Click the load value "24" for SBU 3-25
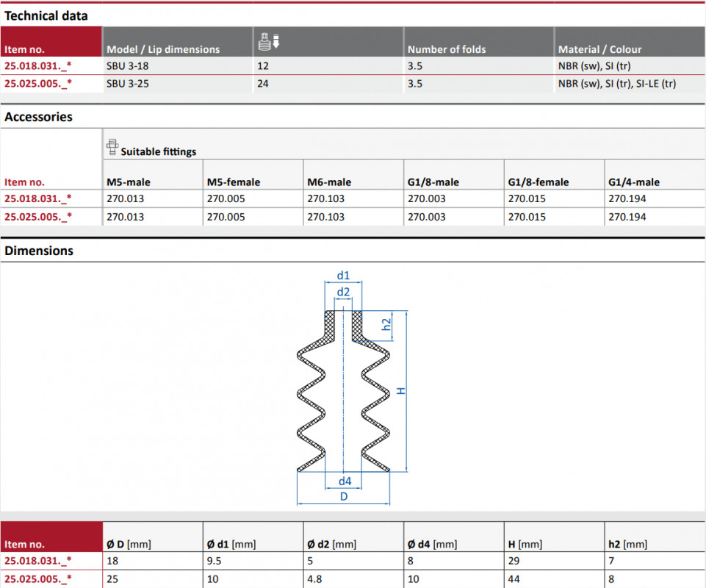 tap(263, 84)
